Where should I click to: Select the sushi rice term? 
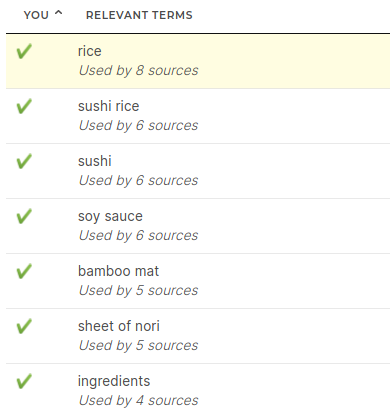point(109,106)
